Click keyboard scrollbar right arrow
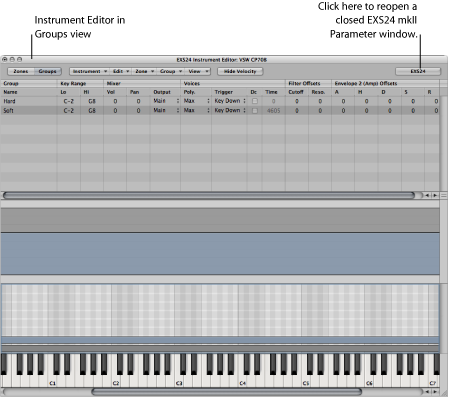 [435, 392]
